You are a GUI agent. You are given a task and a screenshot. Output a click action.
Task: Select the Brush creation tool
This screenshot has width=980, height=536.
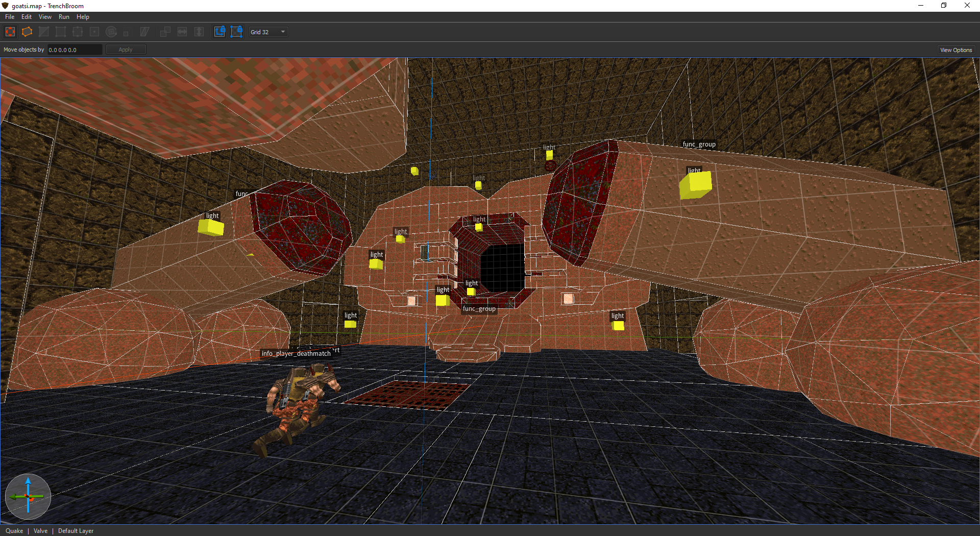coord(27,32)
